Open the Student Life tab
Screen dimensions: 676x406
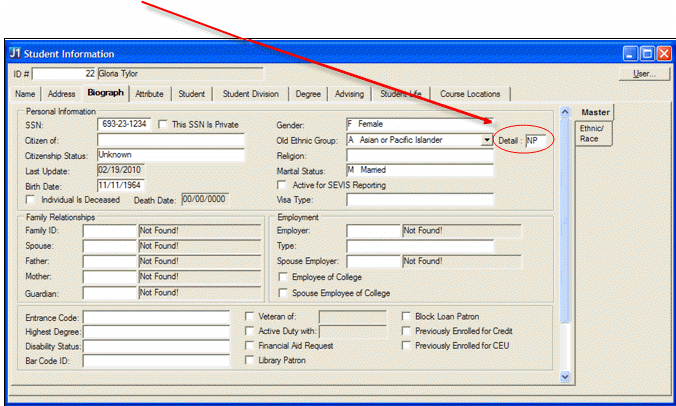coord(401,94)
